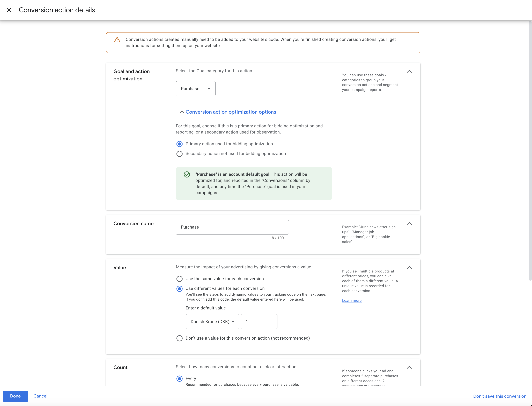532x406 pixels.
Task: Open the Purchase goal category dropdown
Action: click(x=195, y=88)
